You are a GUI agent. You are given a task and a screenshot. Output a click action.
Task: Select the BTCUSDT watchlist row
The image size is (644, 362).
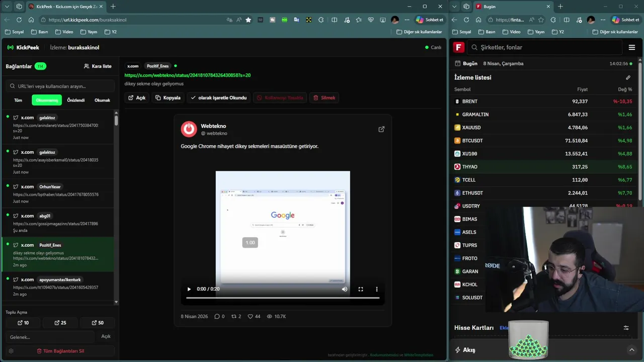click(x=543, y=140)
